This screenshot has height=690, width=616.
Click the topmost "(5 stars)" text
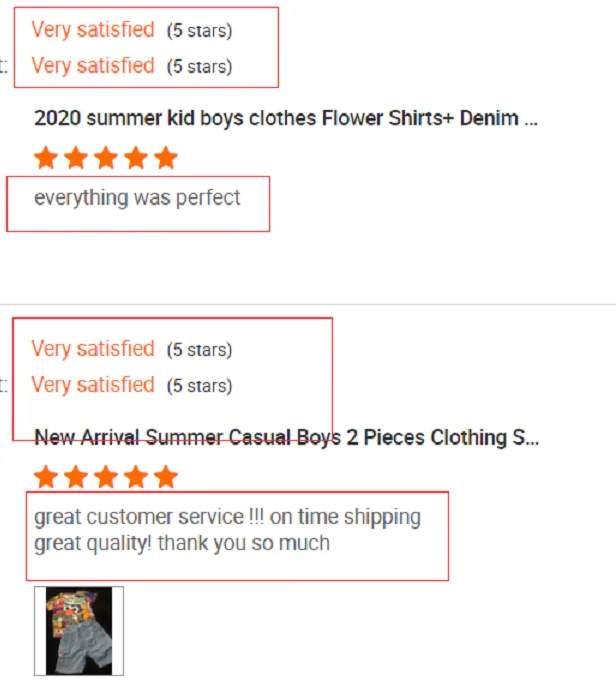pyautogui.click(x=199, y=31)
